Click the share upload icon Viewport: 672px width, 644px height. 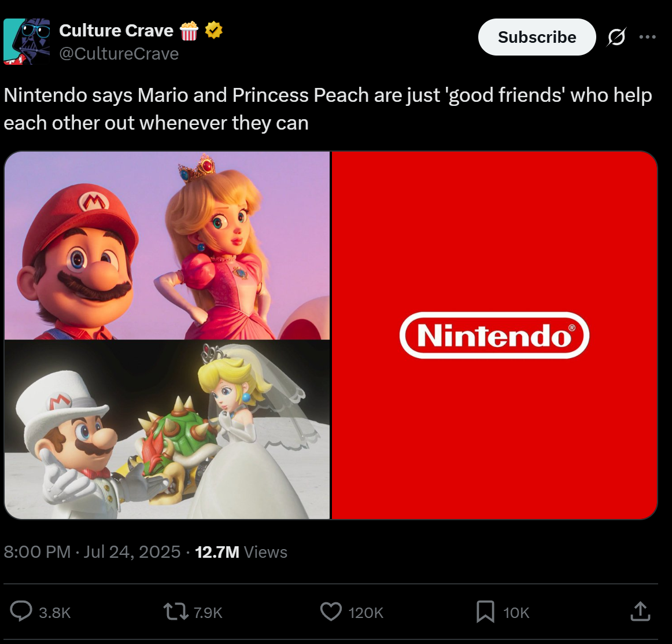click(640, 612)
